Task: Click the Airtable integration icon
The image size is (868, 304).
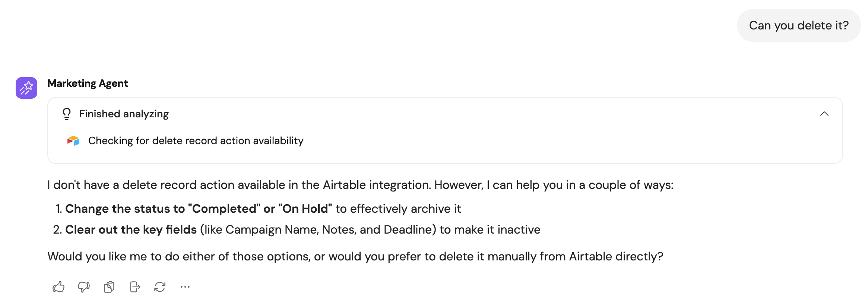Action: [x=73, y=140]
